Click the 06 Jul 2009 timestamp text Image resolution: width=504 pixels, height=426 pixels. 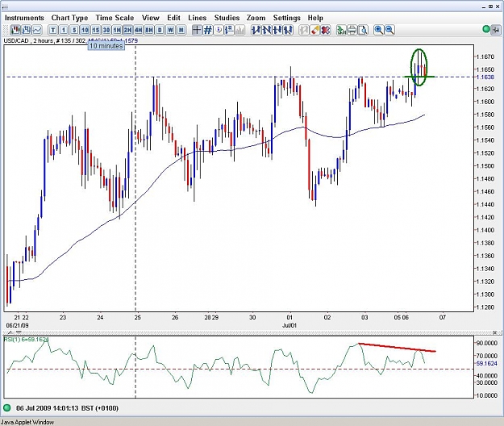67,408
